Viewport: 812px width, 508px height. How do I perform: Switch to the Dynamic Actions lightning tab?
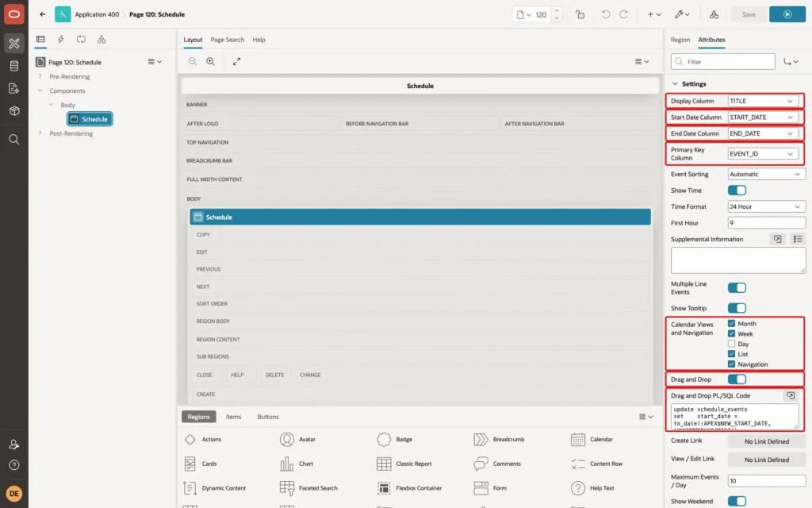(x=60, y=40)
